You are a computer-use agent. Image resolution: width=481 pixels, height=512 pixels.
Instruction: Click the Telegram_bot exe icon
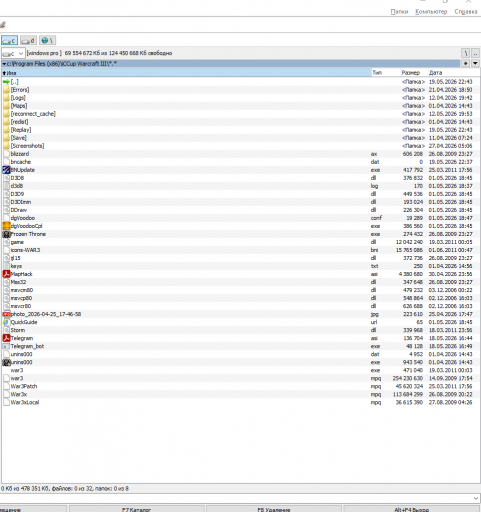pyautogui.click(x=6, y=346)
